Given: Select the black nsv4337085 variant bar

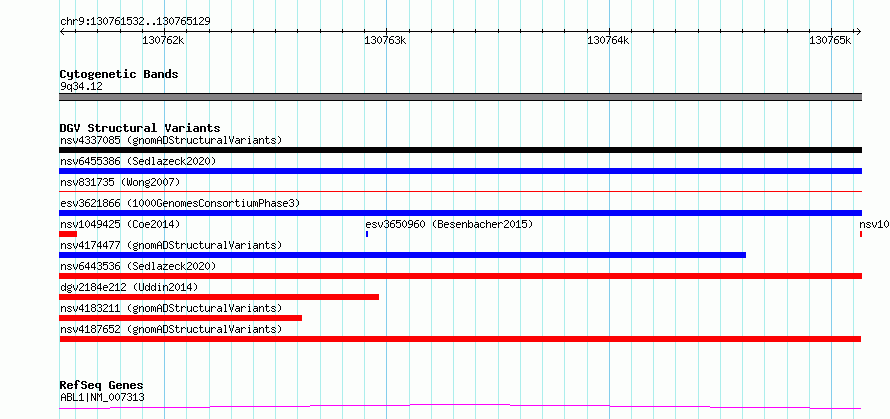Looking at the screenshot, I should tap(460, 150).
